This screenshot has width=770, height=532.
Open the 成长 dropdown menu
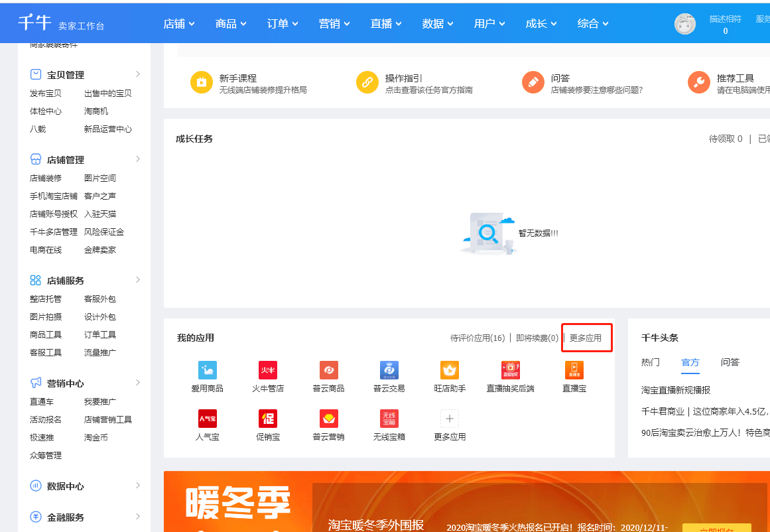pyautogui.click(x=542, y=24)
